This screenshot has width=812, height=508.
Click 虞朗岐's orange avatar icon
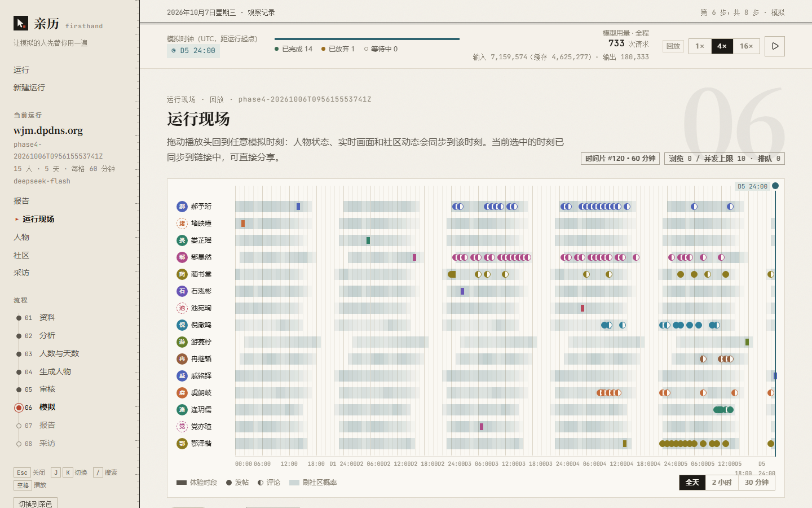(182, 393)
